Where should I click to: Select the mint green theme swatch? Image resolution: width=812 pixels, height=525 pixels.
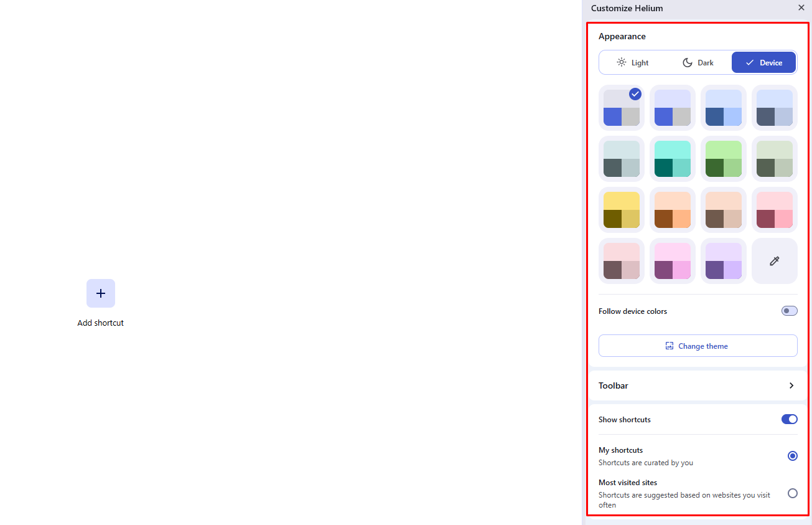pyautogui.click(x=672, y=158)
